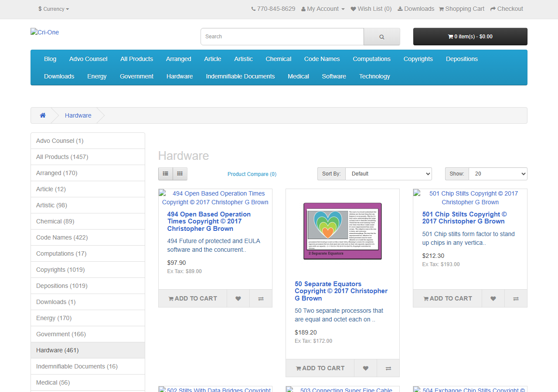Open the black cart items button
The width and height of the screenshot is (558, 392).
pos(470,37)
